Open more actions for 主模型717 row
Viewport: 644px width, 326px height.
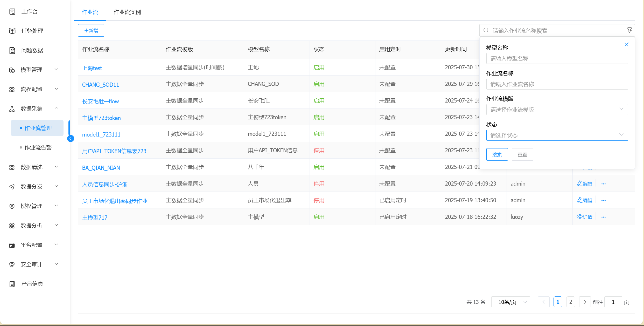pyautogui.click(x=603, y=217)
